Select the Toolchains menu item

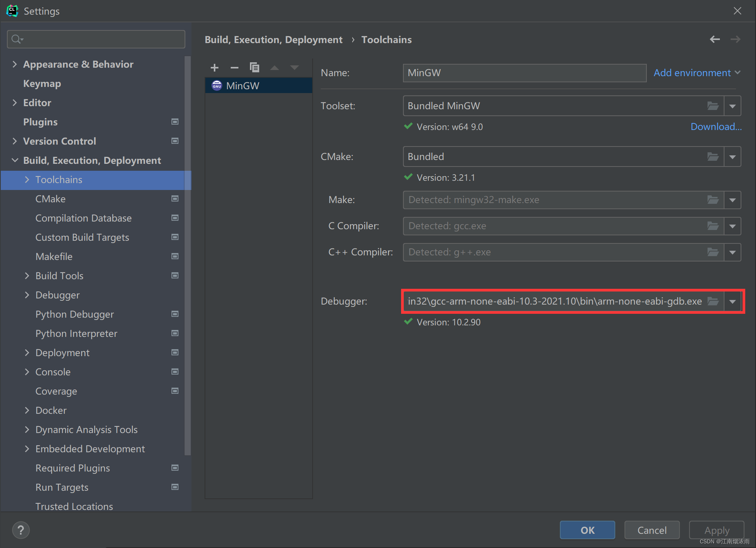click(59, 180)
